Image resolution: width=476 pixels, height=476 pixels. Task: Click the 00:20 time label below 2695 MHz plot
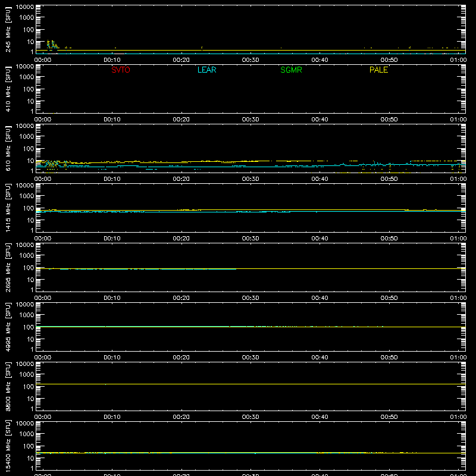point(181,298)
